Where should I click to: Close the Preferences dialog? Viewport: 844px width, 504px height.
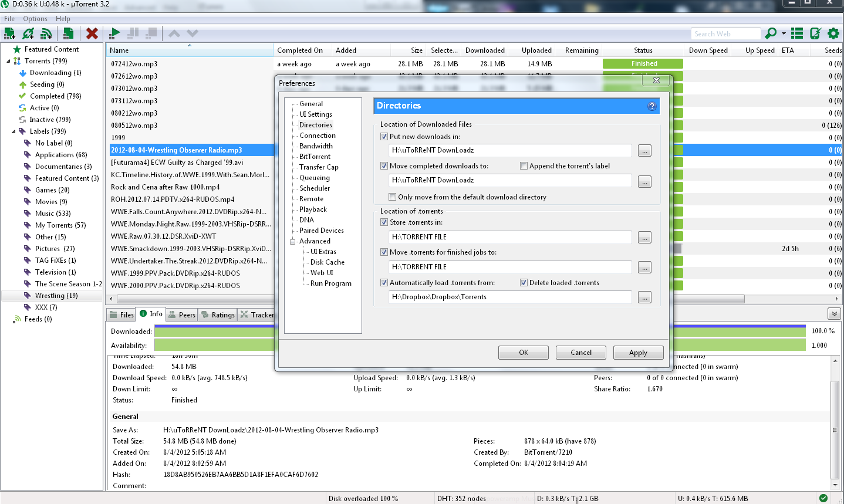tap(657, 80)
